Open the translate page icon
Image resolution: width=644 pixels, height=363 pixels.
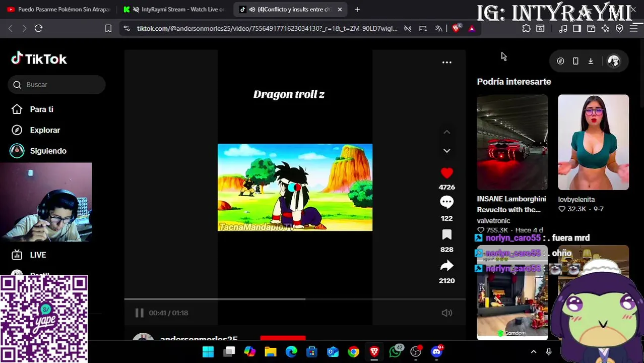pos(438,29)
